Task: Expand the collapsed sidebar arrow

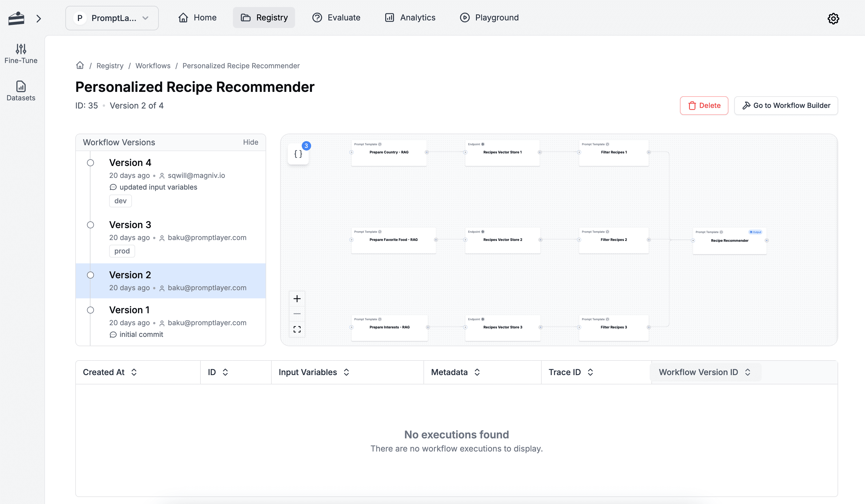Action: [39, 19]
